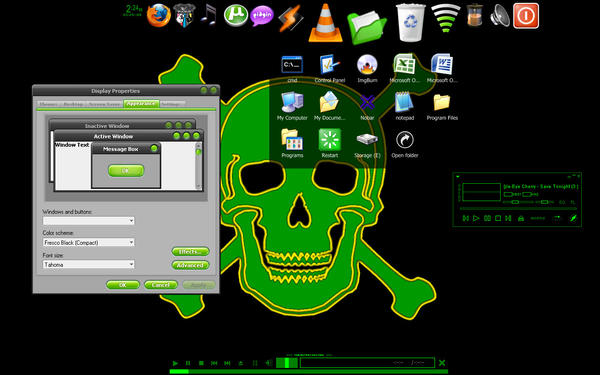Click the bottom player green progress bar

tap(308, 371)
